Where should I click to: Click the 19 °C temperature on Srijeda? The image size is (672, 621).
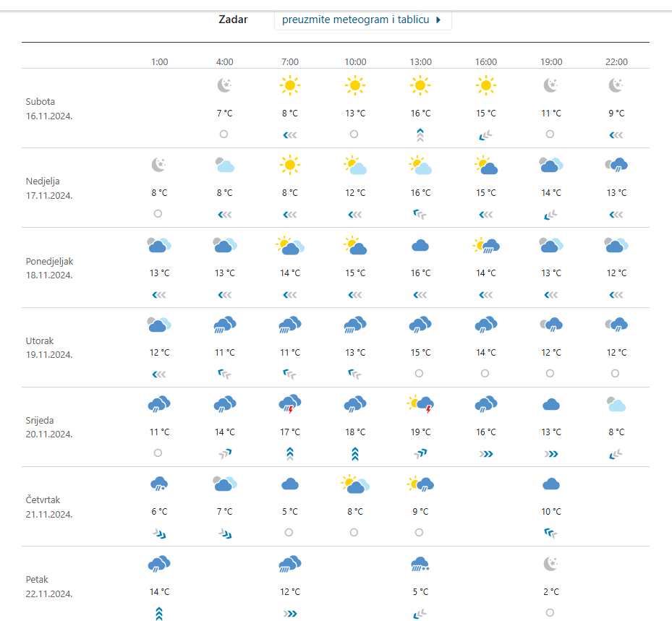[x=420, y=432]
